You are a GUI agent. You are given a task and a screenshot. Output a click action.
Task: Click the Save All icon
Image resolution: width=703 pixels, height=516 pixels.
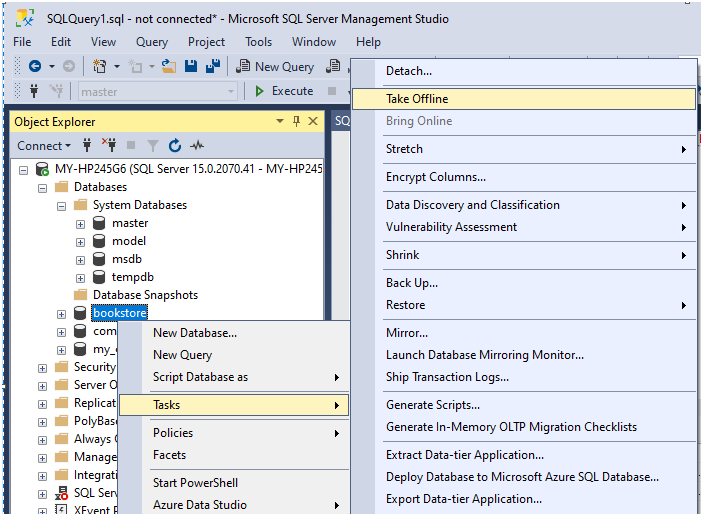(213, 66)
